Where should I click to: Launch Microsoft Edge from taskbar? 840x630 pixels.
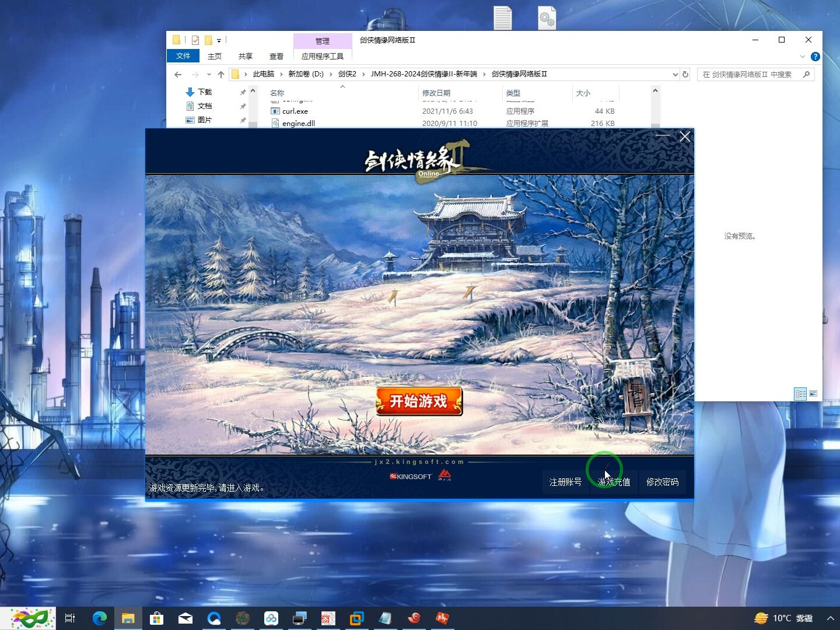tap(100, 618)
